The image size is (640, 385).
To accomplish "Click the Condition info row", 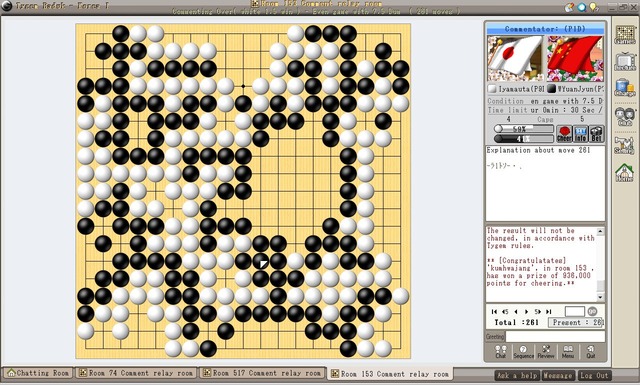I will (x=545, y=101).
